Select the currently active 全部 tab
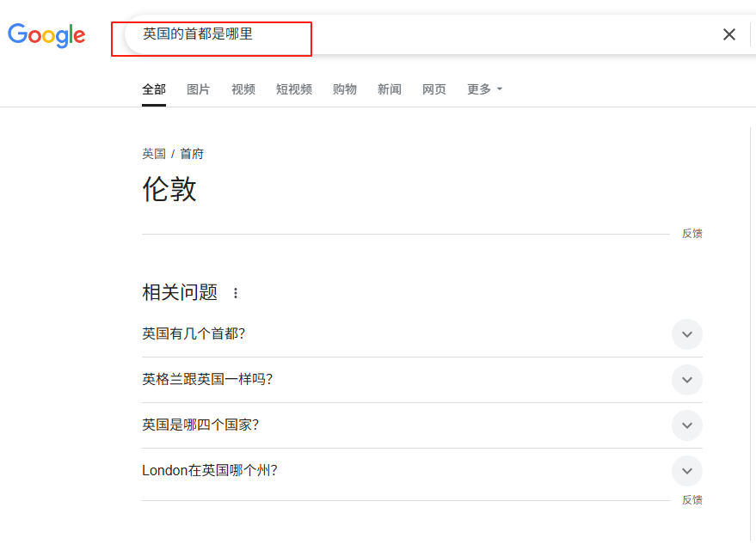 [154, 89]
